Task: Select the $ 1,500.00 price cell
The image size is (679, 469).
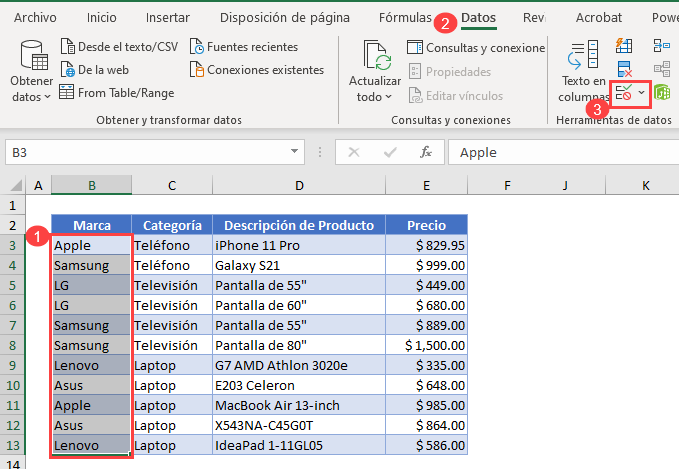Action: [427, 346]
